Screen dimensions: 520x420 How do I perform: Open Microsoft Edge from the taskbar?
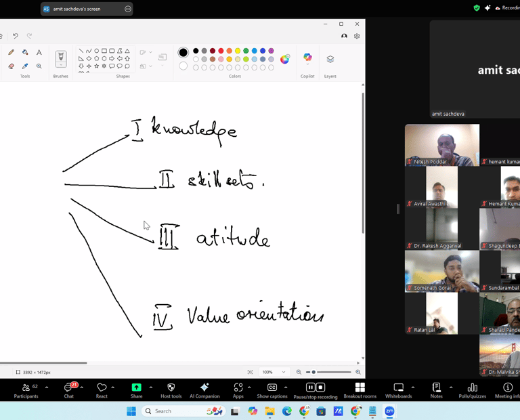pyautogui.click(x=287, y=411)
